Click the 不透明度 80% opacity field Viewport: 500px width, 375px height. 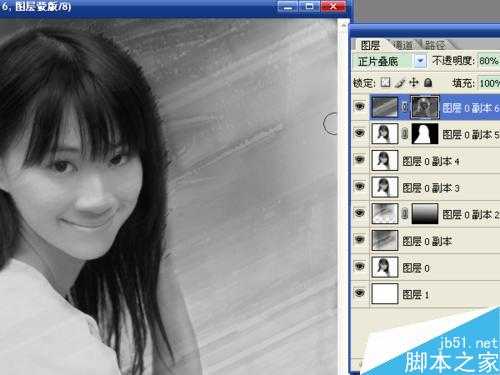coord(489,61)
